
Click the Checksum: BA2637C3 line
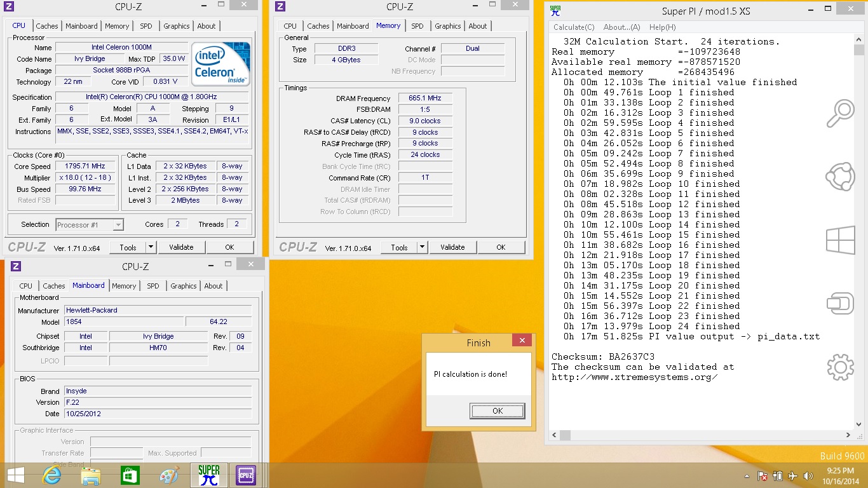(603, 356)
